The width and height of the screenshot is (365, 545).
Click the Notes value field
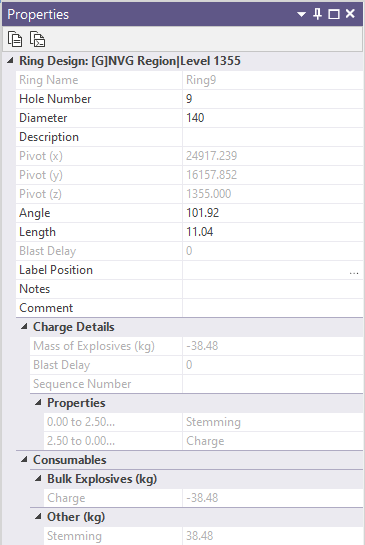tap(273, 289)
